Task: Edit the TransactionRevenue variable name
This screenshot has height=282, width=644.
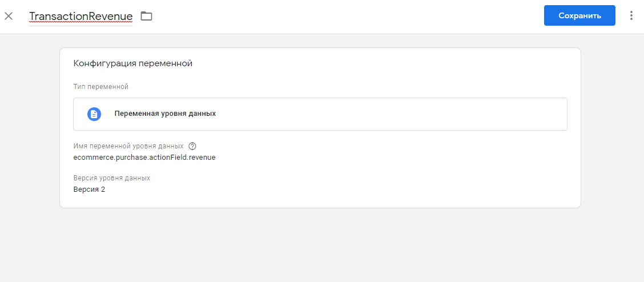Action: tap(81, 16)
